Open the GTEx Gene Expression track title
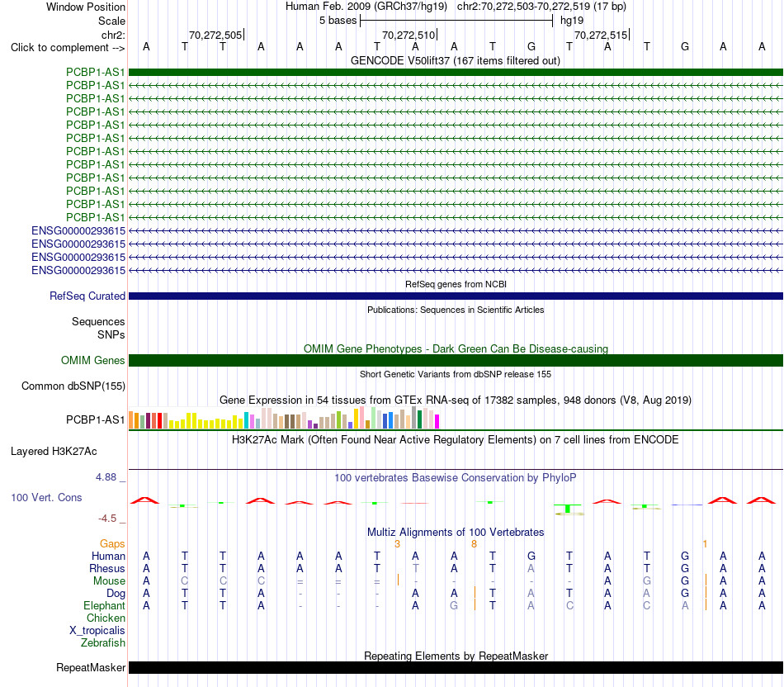 pyautogui.click(x=456, y=400)
